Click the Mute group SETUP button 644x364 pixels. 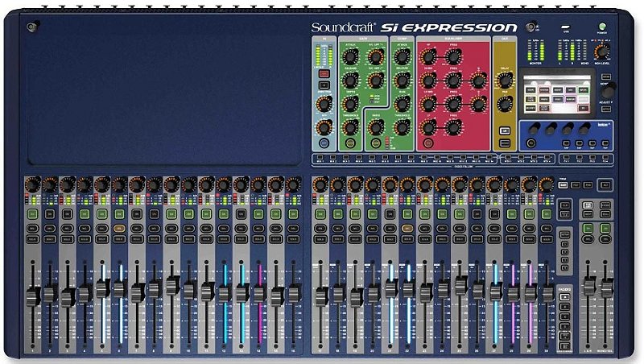pos(565,235)
